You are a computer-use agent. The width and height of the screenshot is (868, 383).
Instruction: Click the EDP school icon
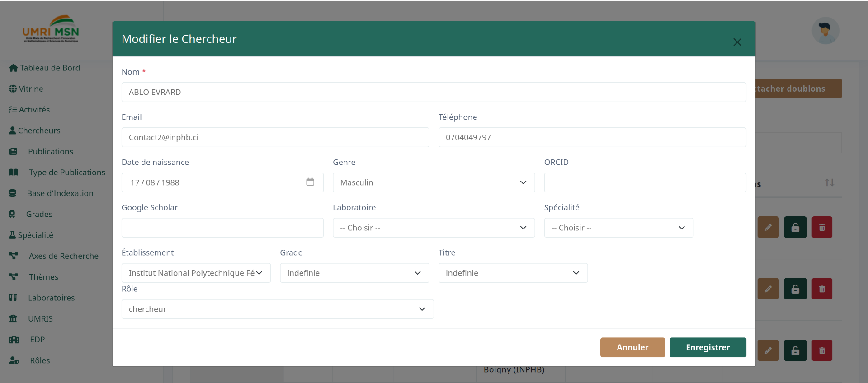pos(14,339)
